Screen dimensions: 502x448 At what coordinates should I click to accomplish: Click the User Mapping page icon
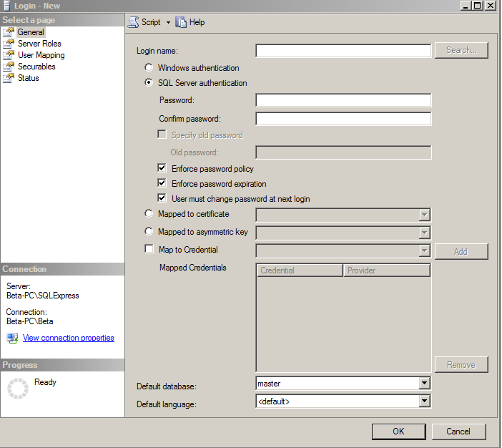(9, 55)
